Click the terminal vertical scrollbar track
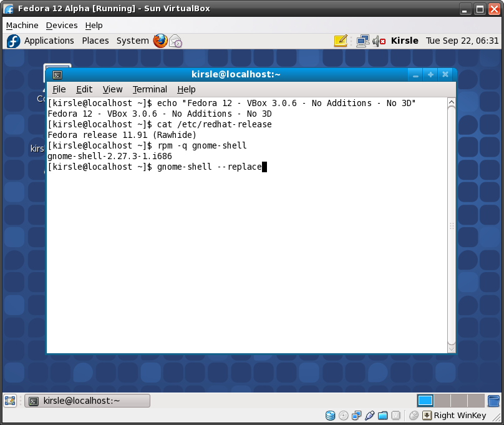The height and width of the screenshot is (425, 504). point(452,226)
